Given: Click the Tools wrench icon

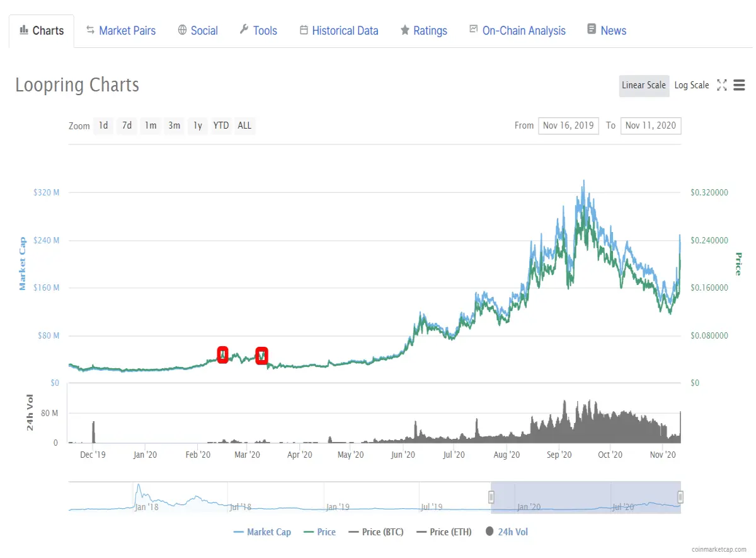Looking at the screenshot, I should (x=244, y=30).
